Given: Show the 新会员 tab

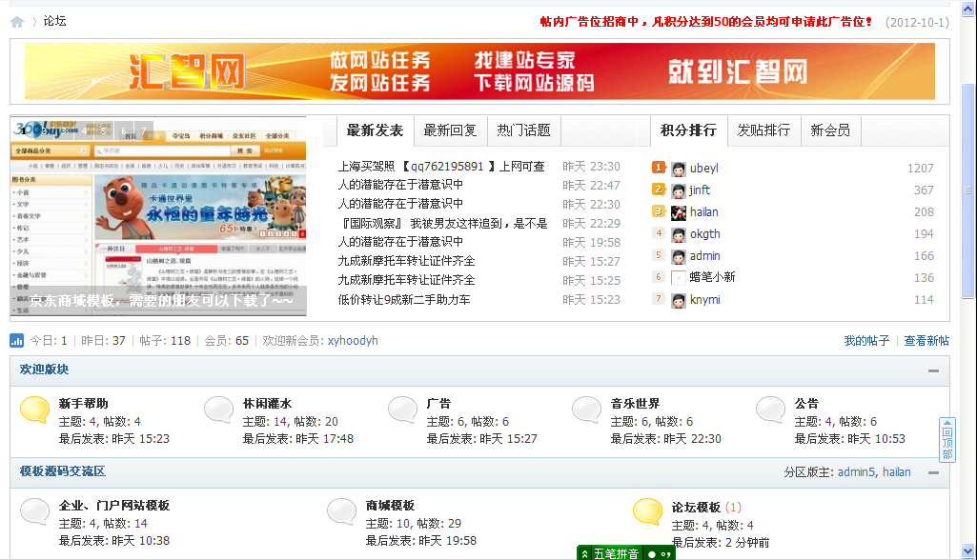Looking at the screenshot, I should click(830, 130).
